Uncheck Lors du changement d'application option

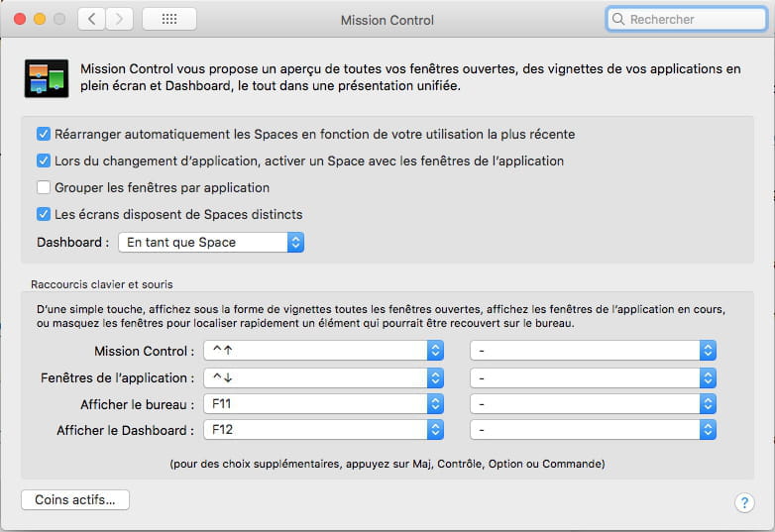pyautogui.click(x=44, y=160)
